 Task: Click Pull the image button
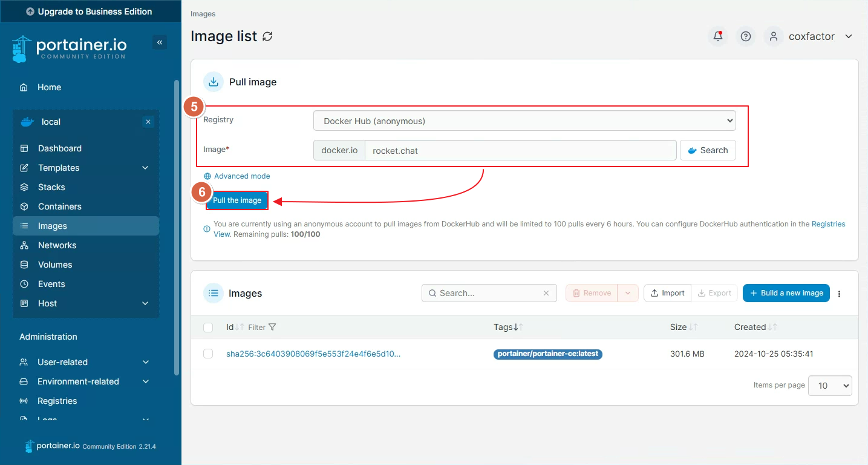point(237,200)
